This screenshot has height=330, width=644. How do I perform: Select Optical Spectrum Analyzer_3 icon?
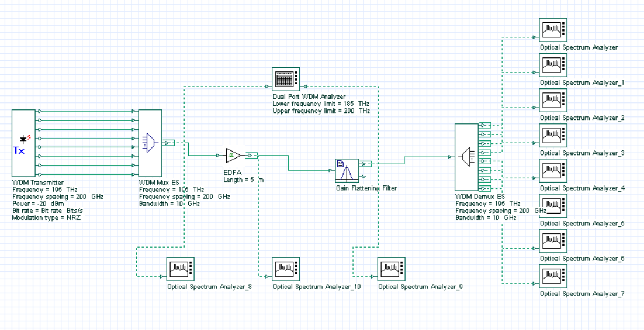coord(553,135)
